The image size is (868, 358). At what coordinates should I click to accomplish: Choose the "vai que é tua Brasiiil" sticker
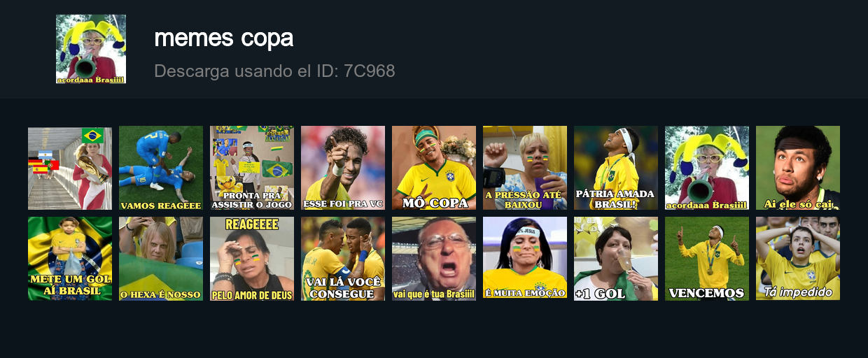coord(434,259)
